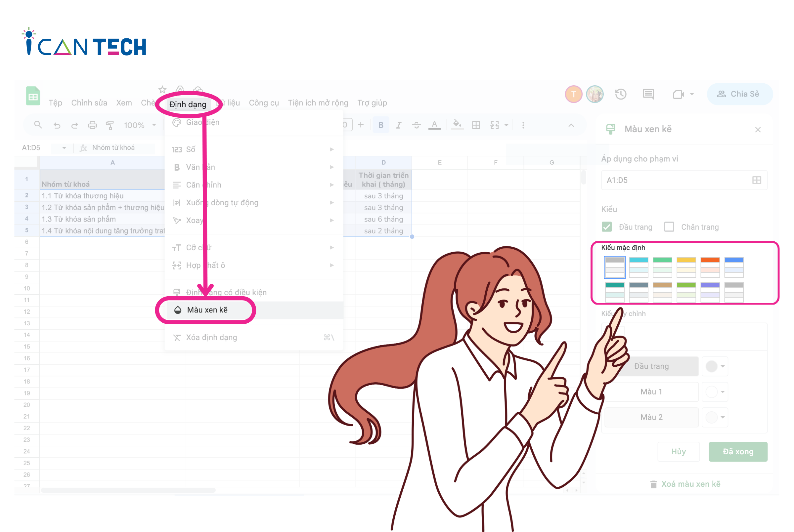
Task: Click the search menus magnifier icon
Action: pos(38,125)
